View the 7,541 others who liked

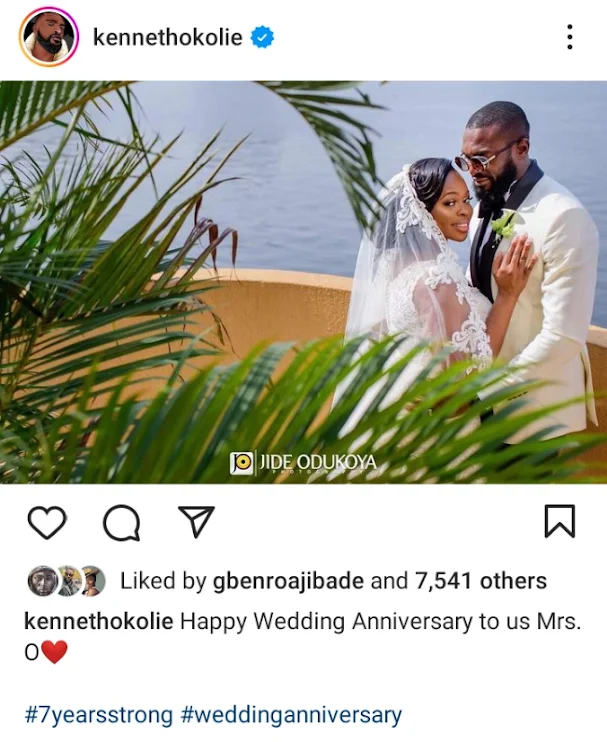coord(481,581)
